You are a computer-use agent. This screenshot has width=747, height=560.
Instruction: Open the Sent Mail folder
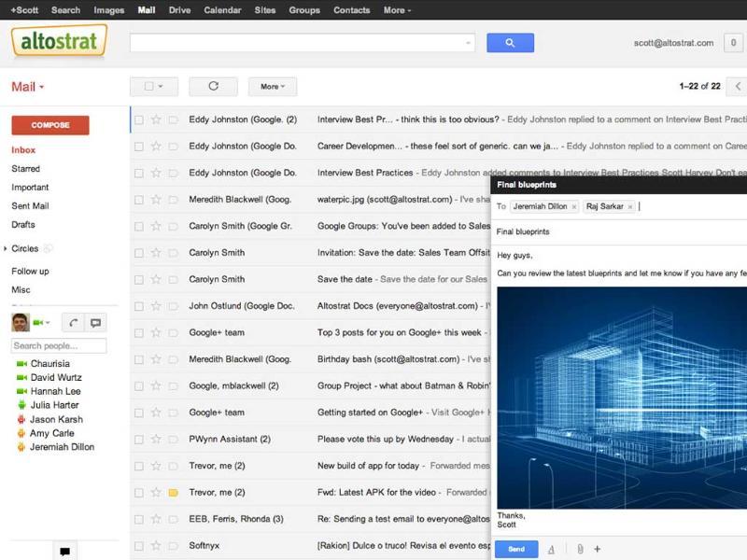[x=30, y=205]
